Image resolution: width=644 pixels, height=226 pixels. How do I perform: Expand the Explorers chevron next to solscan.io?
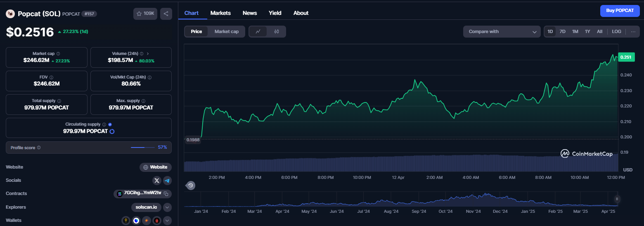[167, 207]
